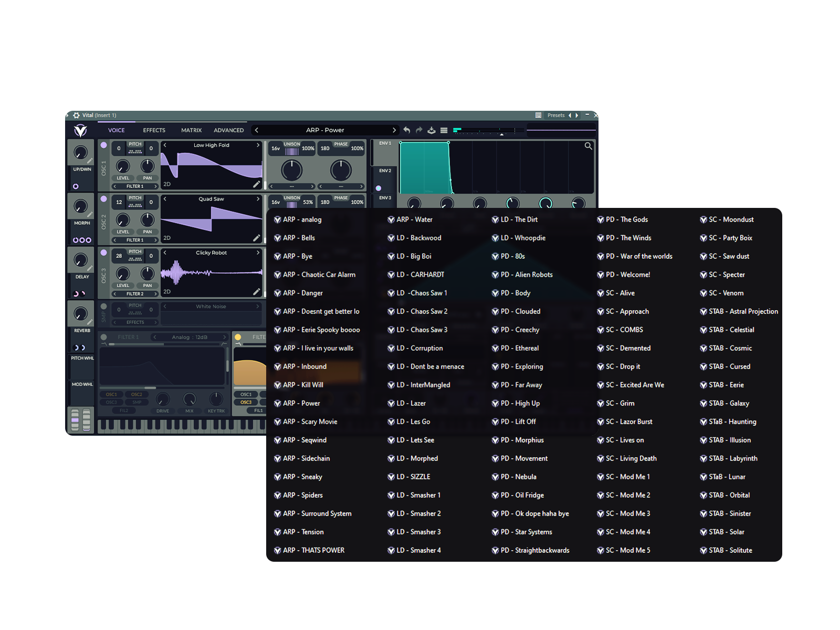This screenshot has width=840, height=630.
Task: Disable oscillator 3 with its power button
Action: 104,253
